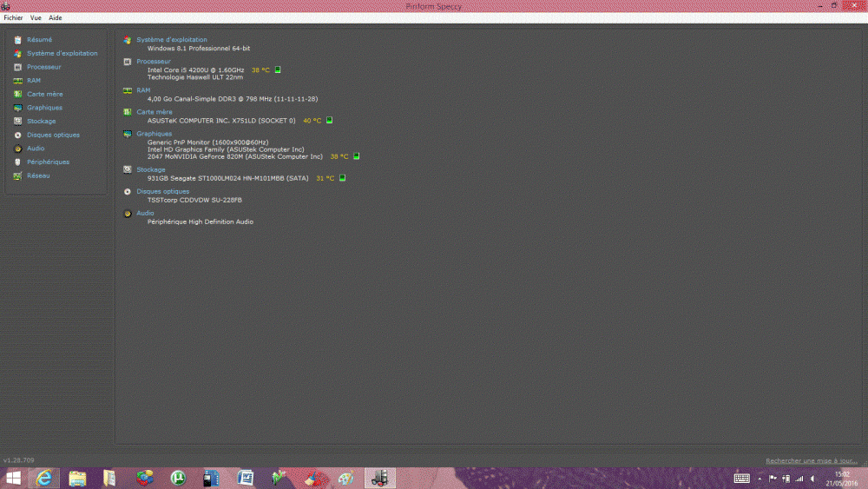Select Graphiques in the sidebar

[44, 108]
